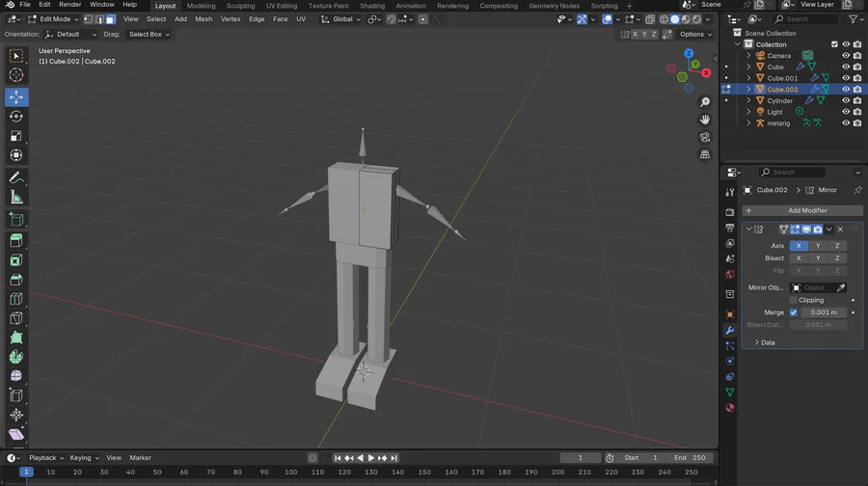Click the Cursor tool icon
Viewport: 868px width, 486px height.
coord(16,75)
